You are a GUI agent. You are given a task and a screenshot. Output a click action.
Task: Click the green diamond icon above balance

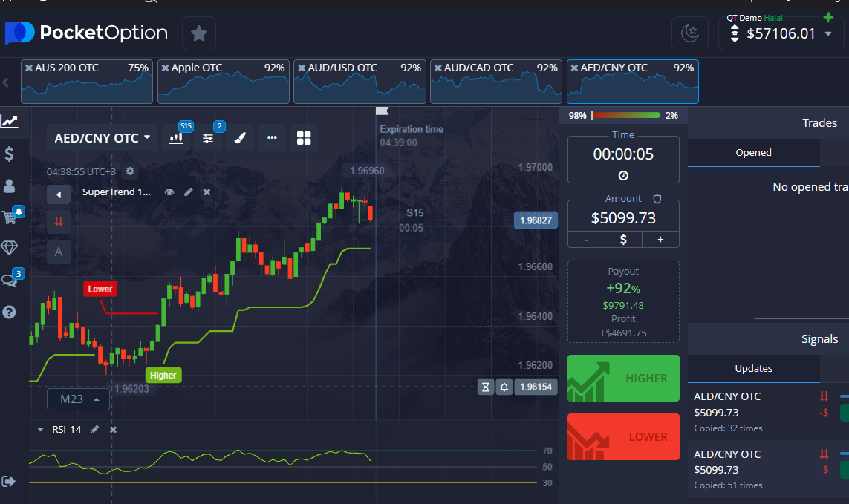tap(828, 17)
